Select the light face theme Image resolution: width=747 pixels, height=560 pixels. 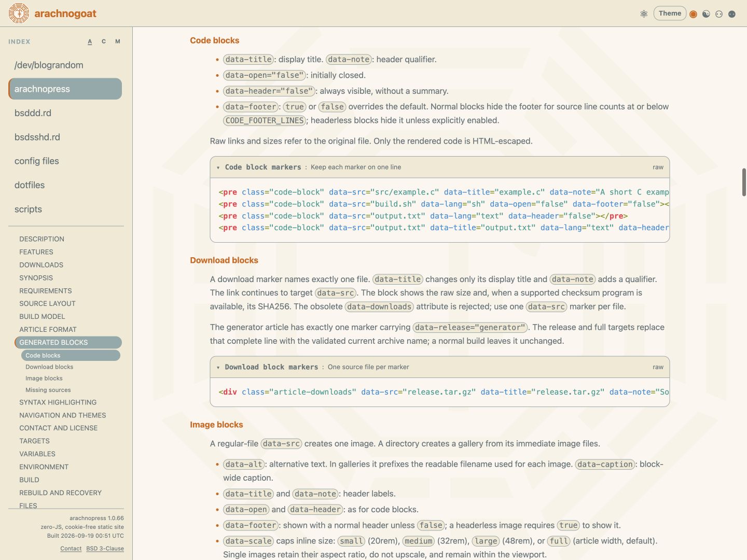pyautogui.click(x=719, y=14)
